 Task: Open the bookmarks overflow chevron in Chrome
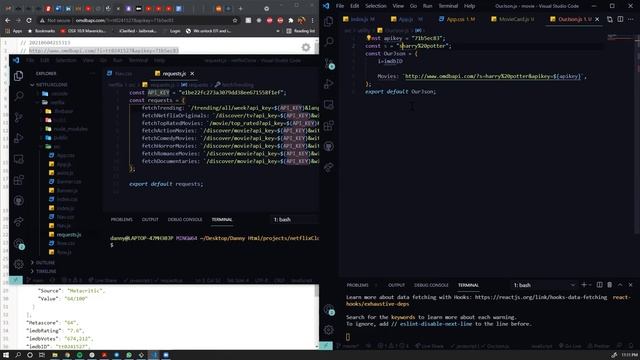coord(278,31)
